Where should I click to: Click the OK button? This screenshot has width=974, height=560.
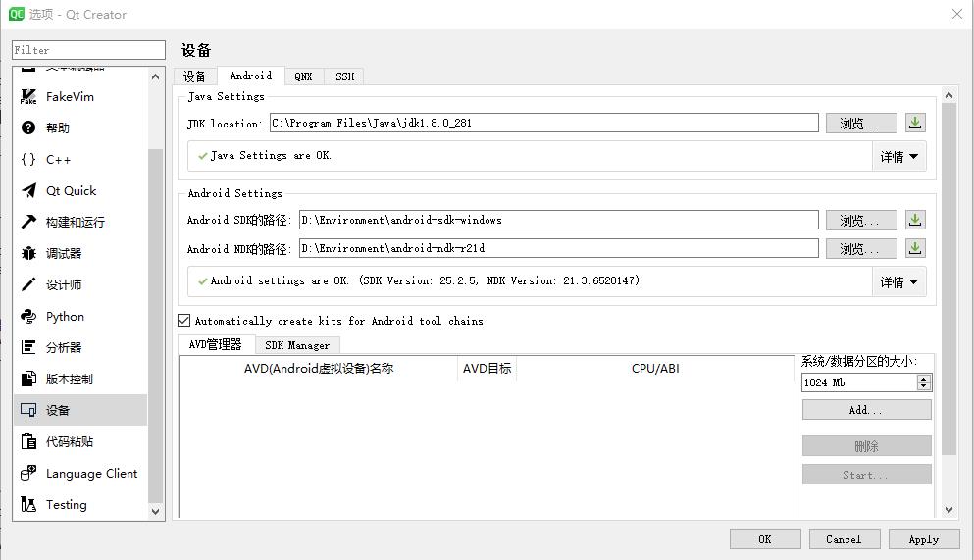765,538
